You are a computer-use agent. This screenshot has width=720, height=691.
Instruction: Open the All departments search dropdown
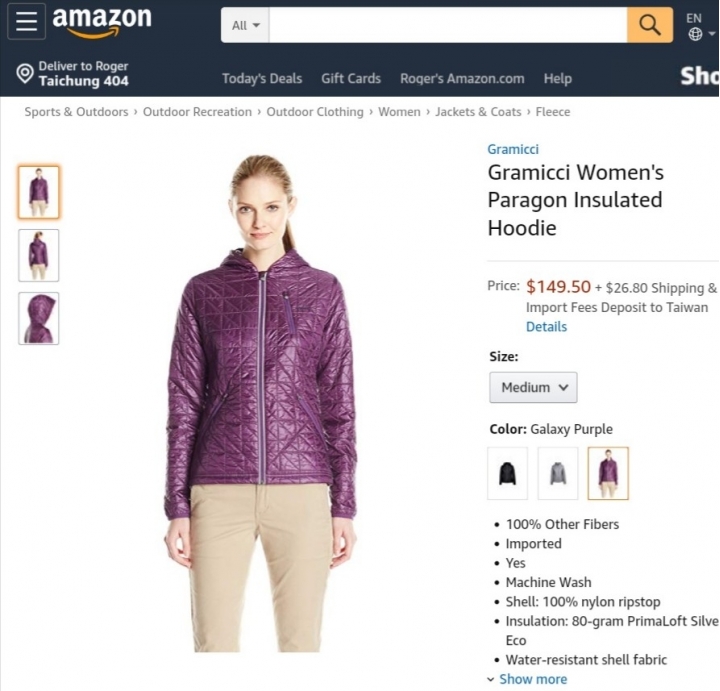[245, 25]
